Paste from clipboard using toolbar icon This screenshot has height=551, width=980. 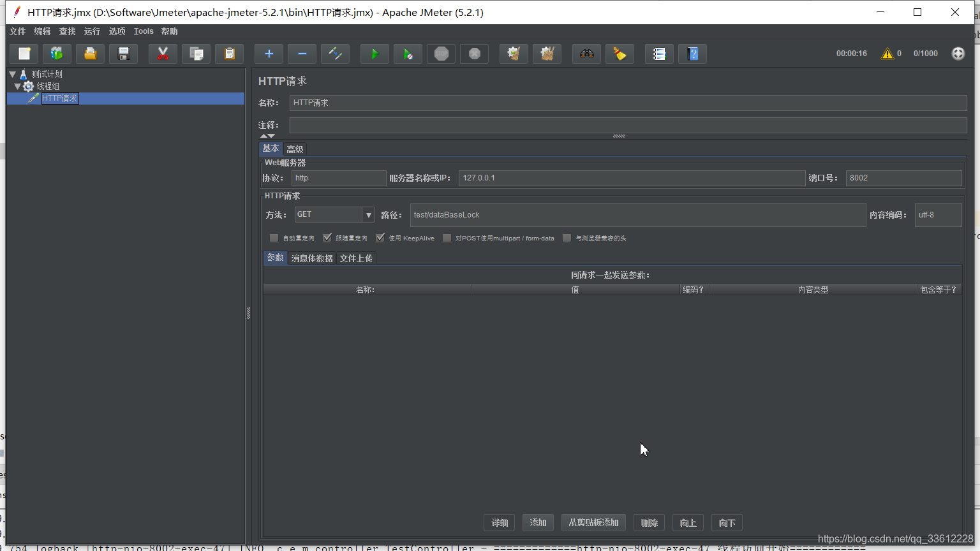click(229, 54)
